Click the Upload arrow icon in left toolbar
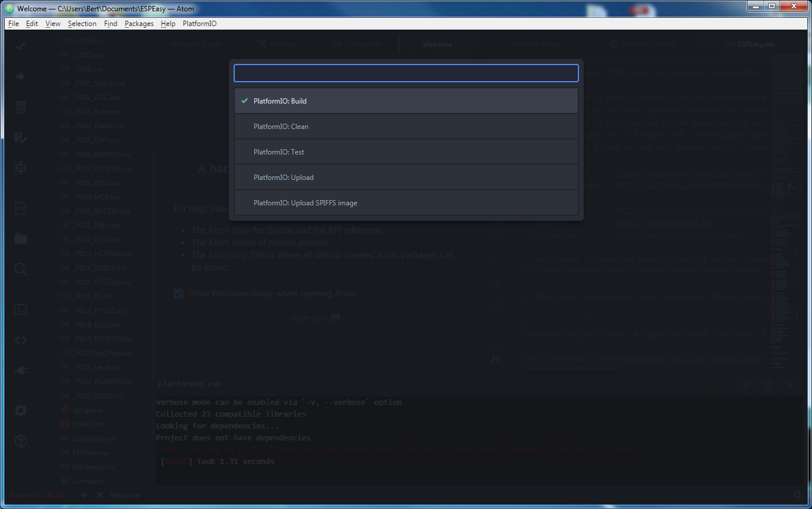Image resolution: width=812 pixels, height=509 pixels. click(x=21, y=76)
